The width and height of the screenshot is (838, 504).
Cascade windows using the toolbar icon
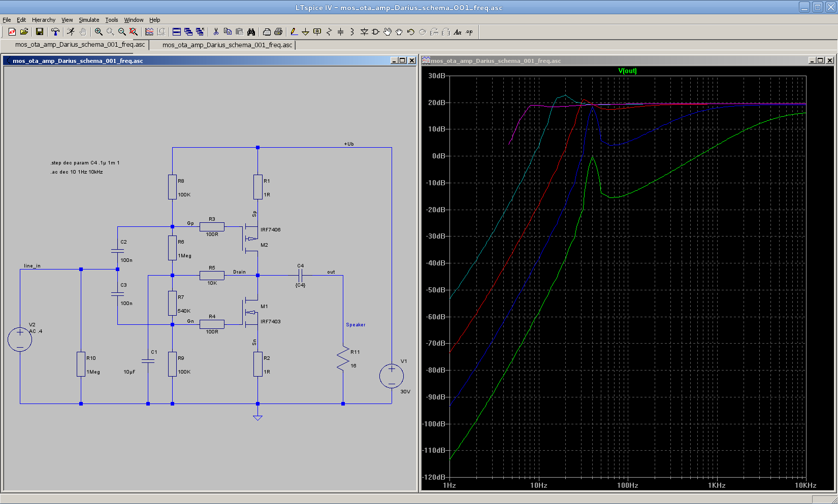click(x=188, y=31)
